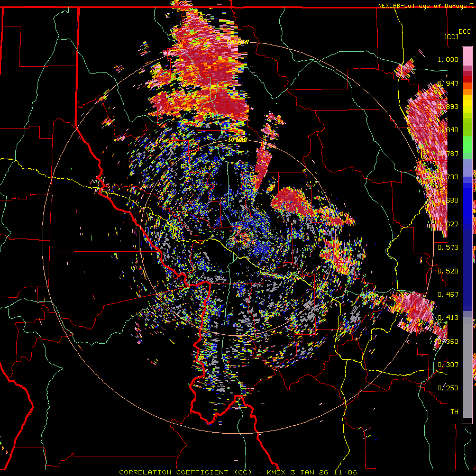The width and height of the screenshot is (476, 476).
Task: Click the [CC] legend heading
Action: coord(451,36)
